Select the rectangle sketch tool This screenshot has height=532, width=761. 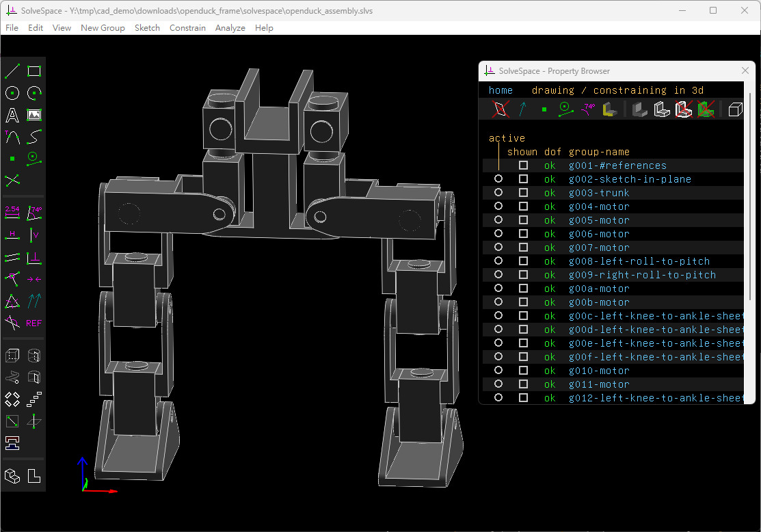(34, 71)
